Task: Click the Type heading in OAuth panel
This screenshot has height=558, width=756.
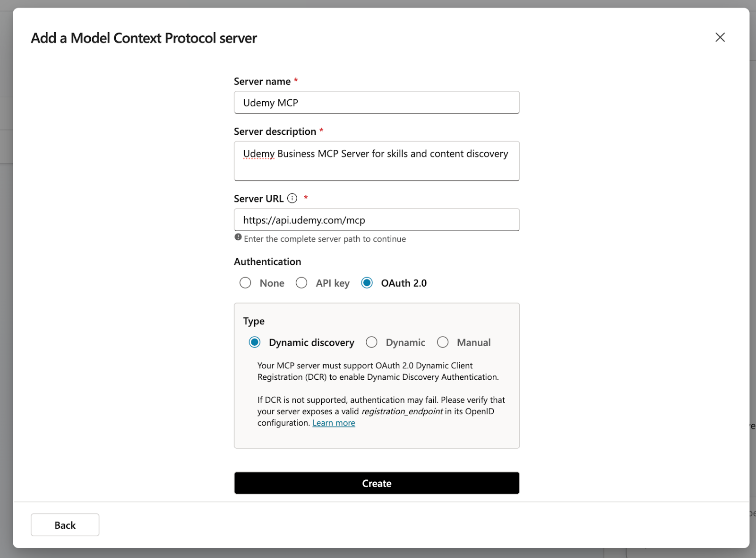Action: point(254,321)
